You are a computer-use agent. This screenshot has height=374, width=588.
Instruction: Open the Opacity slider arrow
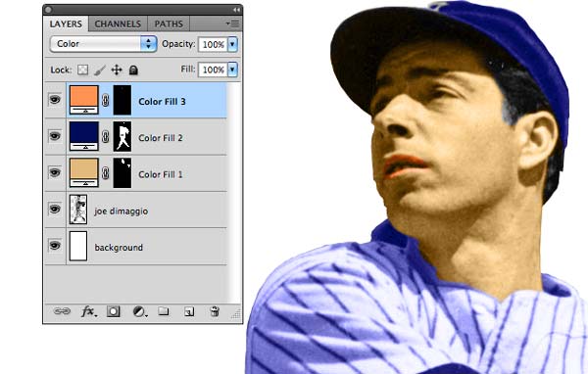point(232,44)
